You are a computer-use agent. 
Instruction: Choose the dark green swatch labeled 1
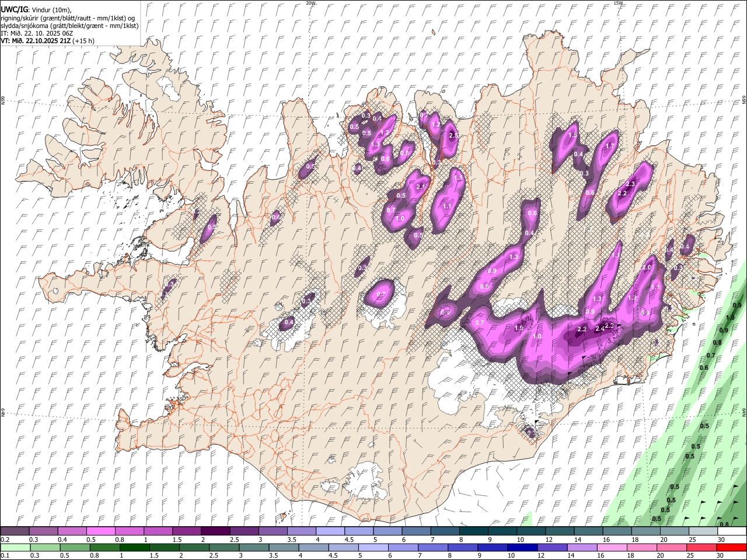(x=134, y=548)
